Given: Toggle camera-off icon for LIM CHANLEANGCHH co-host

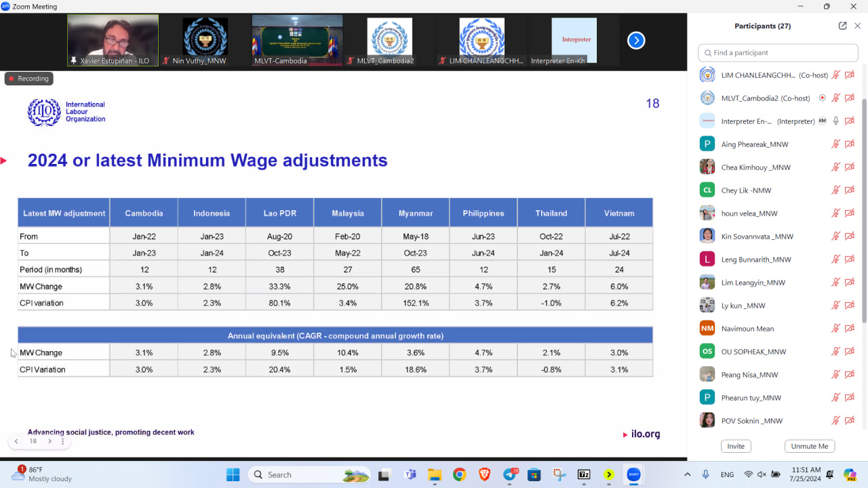Looking at the screenshot, I should pos(850,75).
